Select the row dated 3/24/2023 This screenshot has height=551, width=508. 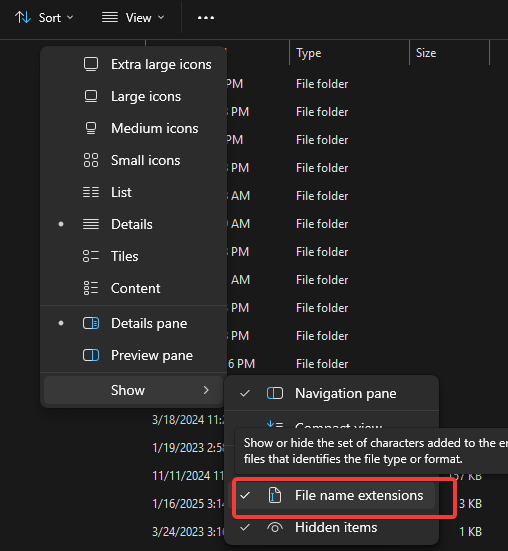[188, 532]
